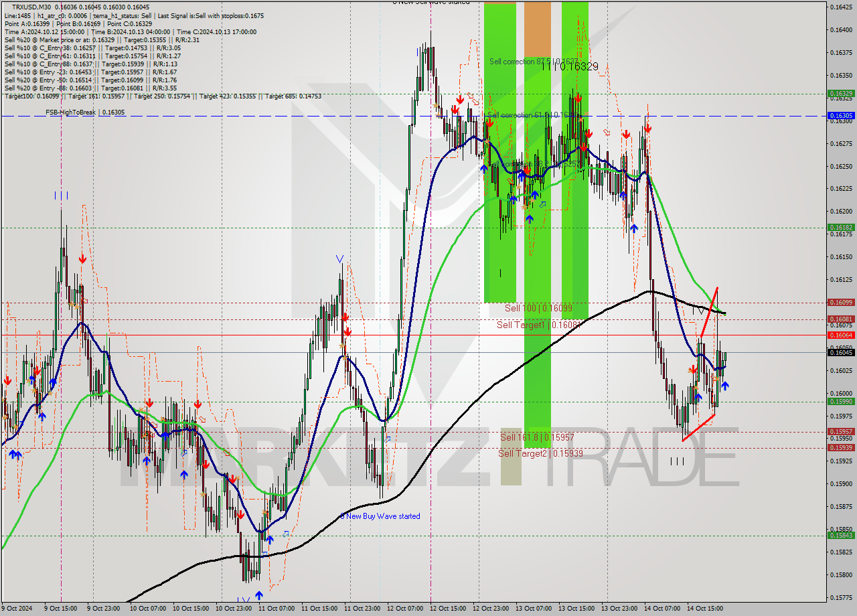Click the 'Point A:0.16399' info line

[x=77, y=23]
